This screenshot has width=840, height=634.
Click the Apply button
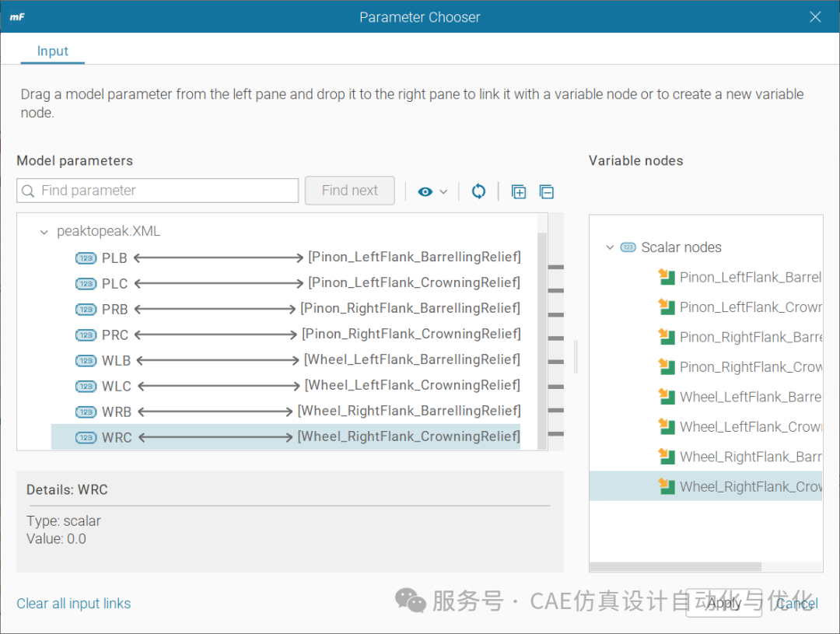[724, 604]
